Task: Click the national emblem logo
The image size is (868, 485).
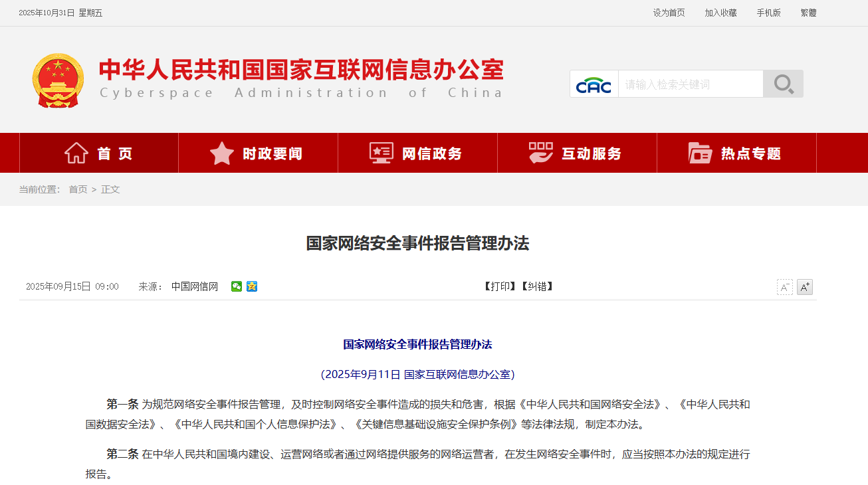Action: pyautogui.click(x=58, y=81)
